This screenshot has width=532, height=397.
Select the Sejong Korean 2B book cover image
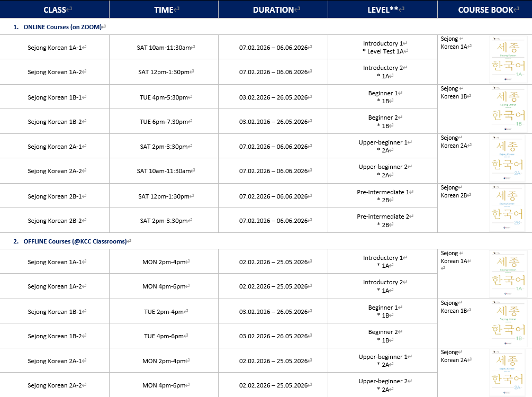tap(508, 207)
